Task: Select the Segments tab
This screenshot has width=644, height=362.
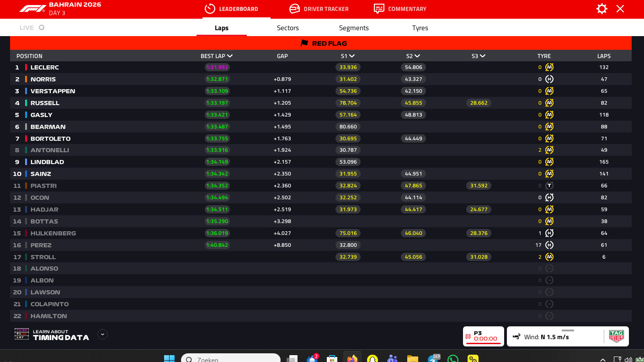Action: [x=353, y=28]
